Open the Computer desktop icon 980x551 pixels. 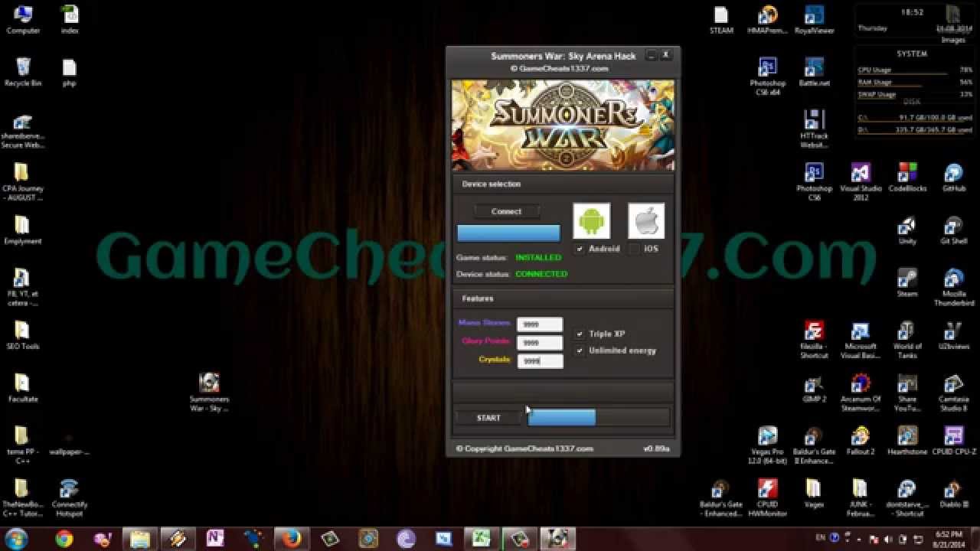pyautogui.click(x=23, y=20)
